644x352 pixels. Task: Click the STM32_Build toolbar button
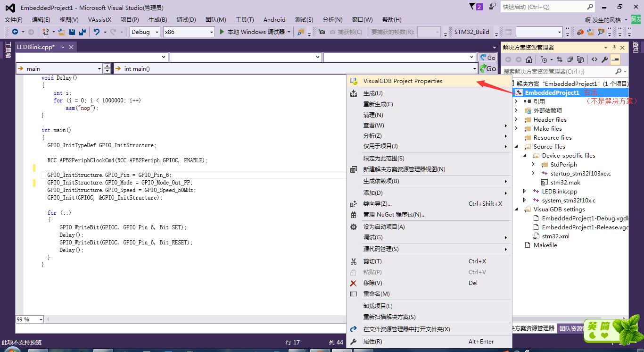point(472,32)
